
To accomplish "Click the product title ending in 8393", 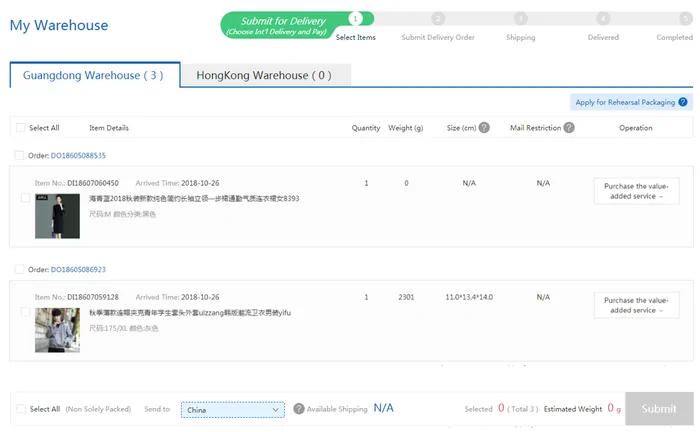I will pos(194,198).
